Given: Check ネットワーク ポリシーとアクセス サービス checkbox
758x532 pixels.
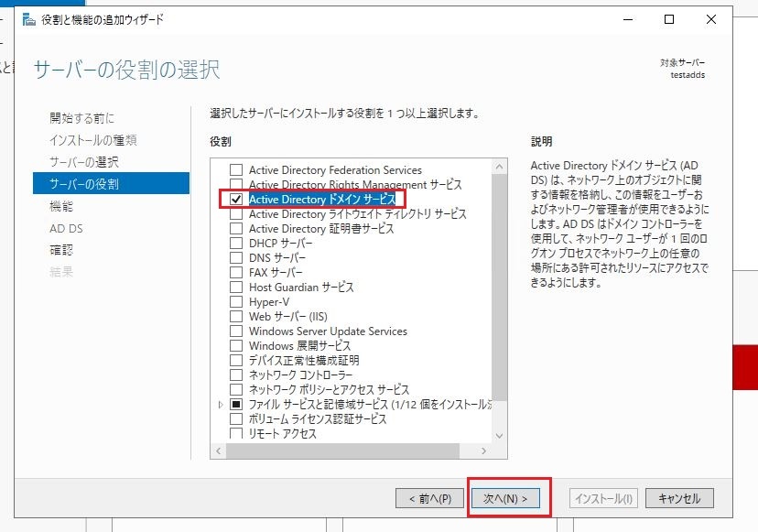Looking at the screenshot, I should [236, 389].
